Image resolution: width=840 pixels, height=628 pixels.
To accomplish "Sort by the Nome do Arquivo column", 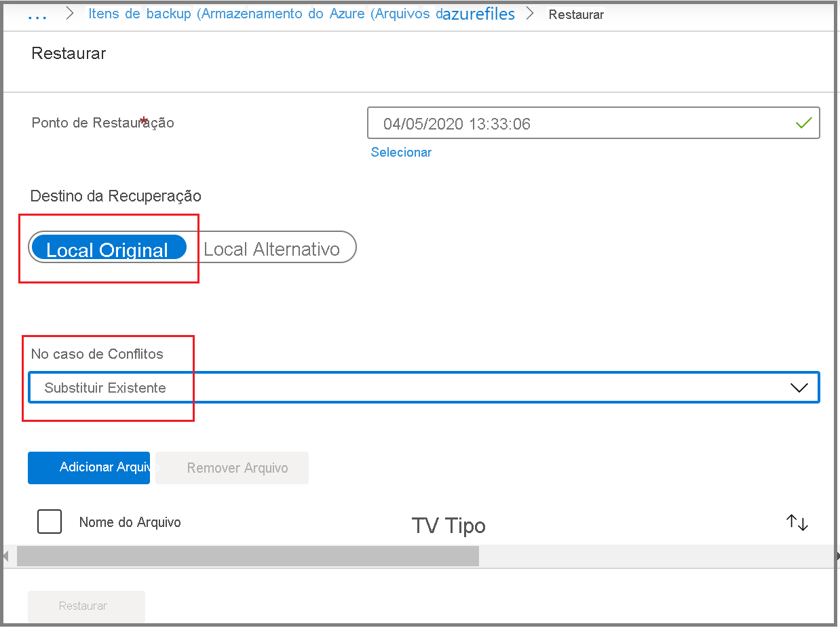I will coord(130,522).
